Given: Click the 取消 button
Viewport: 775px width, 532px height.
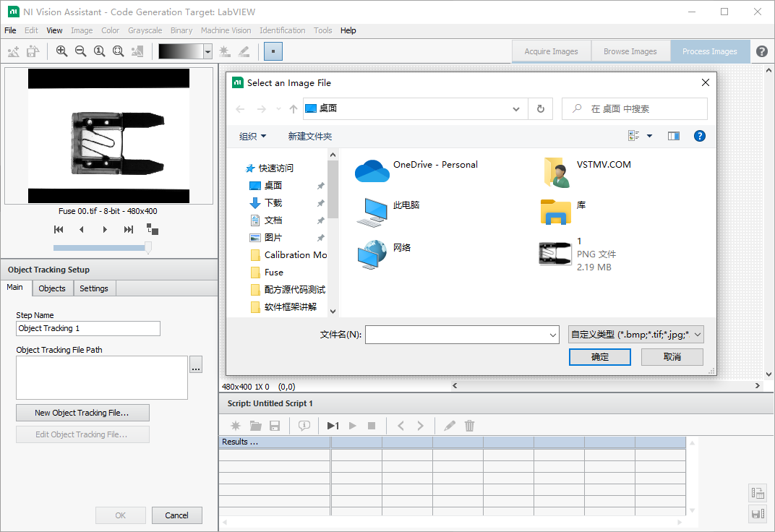Looking at the screenshot, I should coord(672,357).
